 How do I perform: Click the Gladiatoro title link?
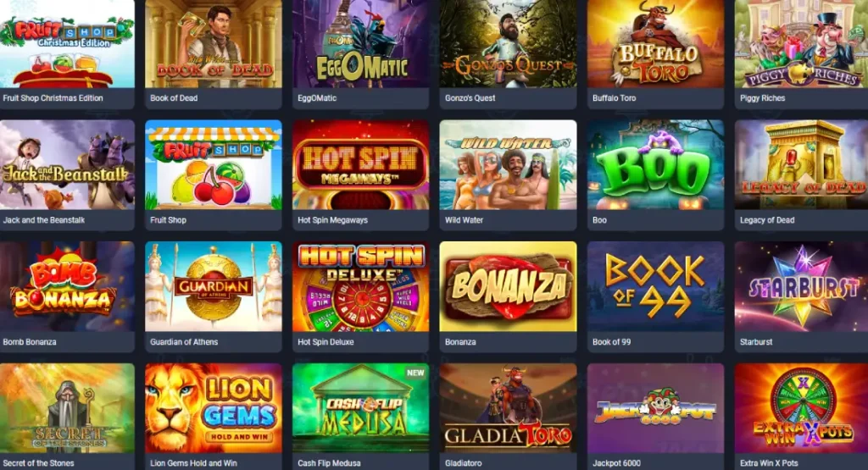tap(464, 463)
